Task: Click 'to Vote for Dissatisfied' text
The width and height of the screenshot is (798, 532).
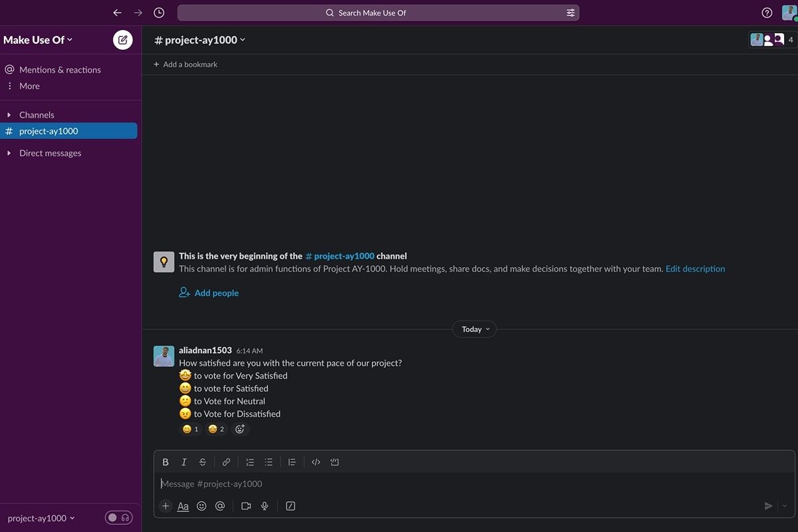Action: click(237, 414)
